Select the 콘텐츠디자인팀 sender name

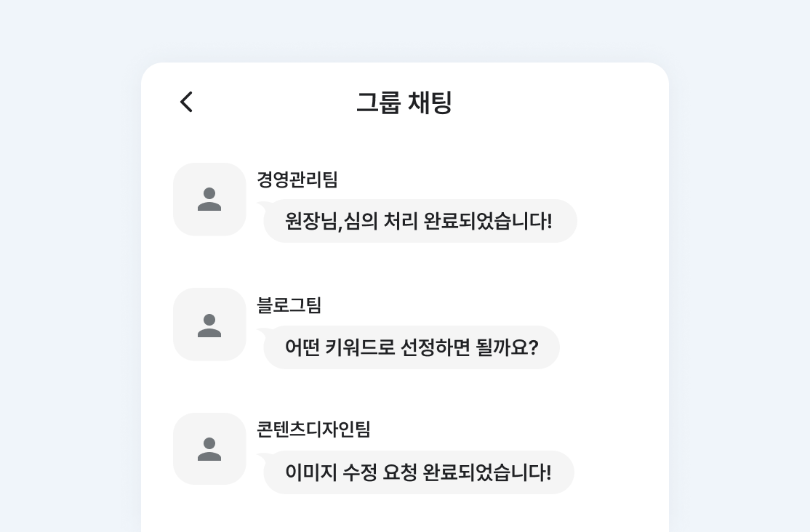[313, 430]
